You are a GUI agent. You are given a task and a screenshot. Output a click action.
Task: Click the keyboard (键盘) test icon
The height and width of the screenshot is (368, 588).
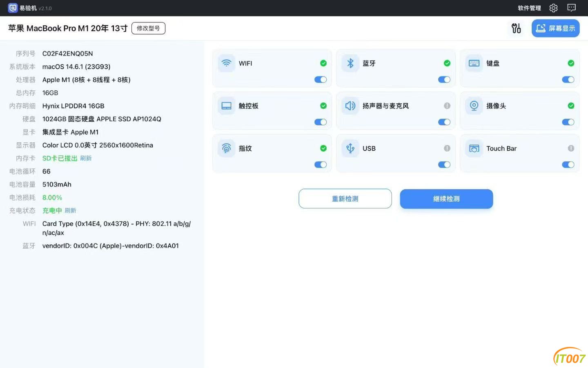click(474, 63)
